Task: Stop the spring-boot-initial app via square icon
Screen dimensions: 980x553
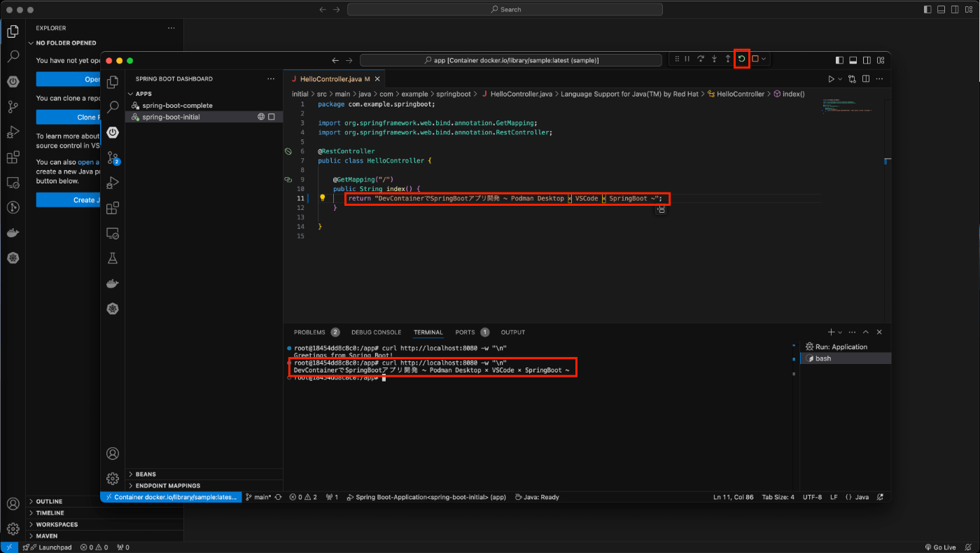Action: (272, 117)
